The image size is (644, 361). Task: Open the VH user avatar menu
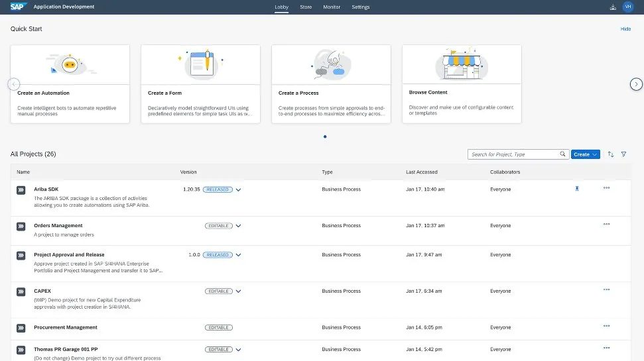[628, 7]
